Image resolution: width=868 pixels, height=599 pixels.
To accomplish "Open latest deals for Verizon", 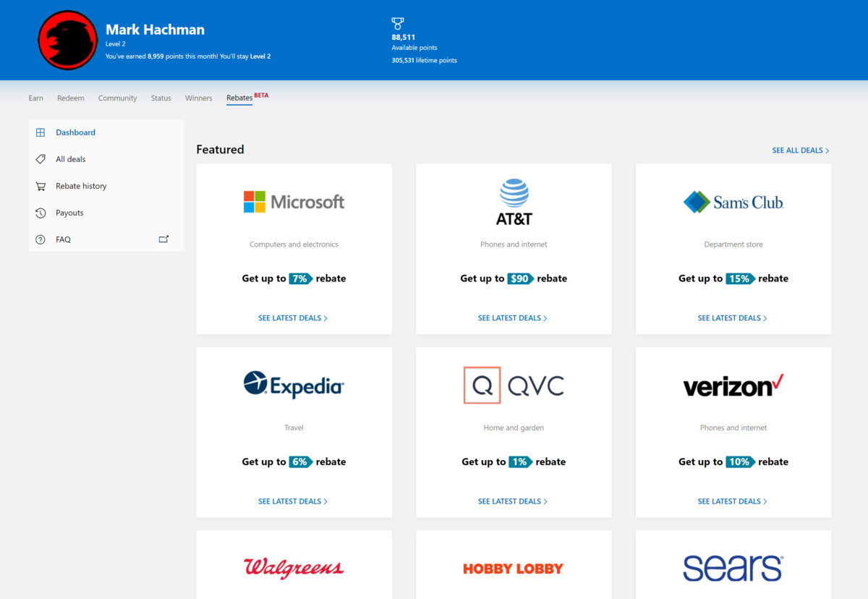I will 730,501.
